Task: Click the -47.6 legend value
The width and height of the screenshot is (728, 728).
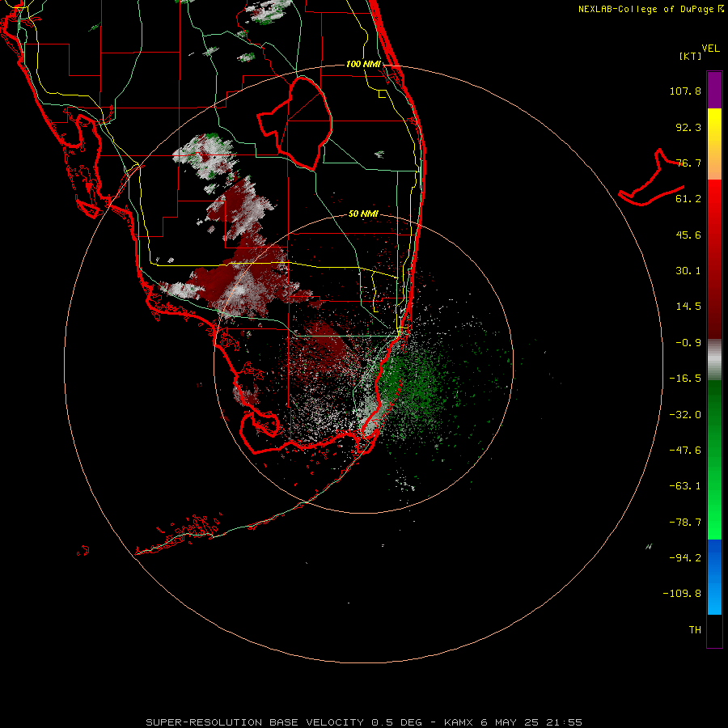Action: [685, 451]
